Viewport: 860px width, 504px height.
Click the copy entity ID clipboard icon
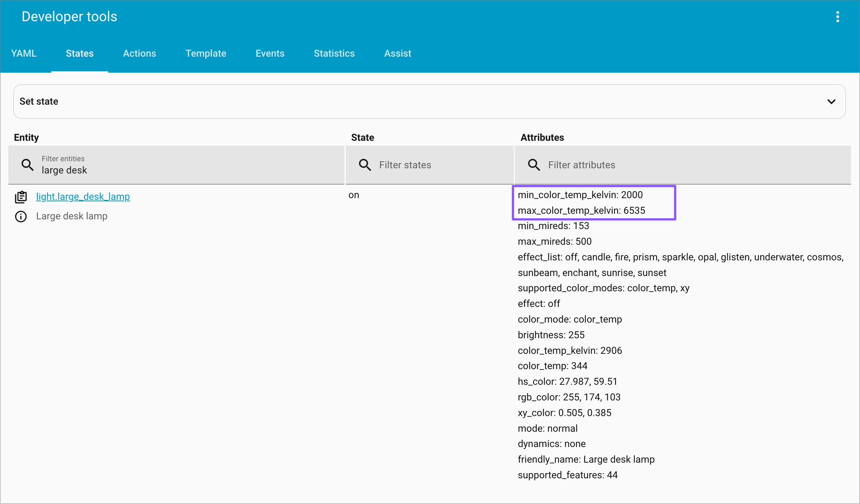click(x=21, y=197)
